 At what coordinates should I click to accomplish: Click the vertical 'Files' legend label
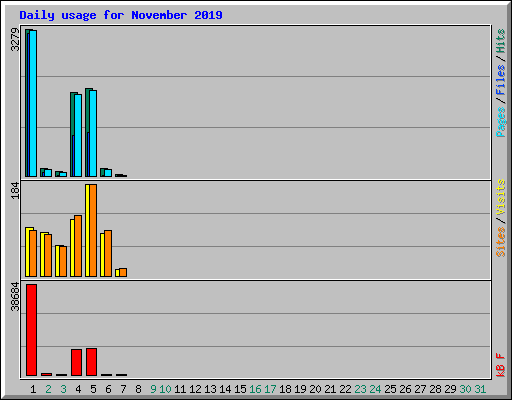click(x=501, y=79)
